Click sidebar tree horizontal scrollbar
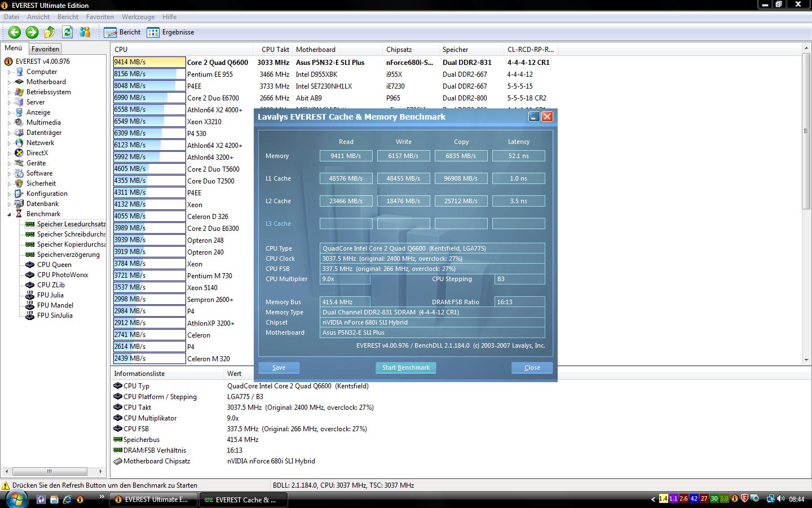This screenshot has height=508, width=812. [49, 471]
